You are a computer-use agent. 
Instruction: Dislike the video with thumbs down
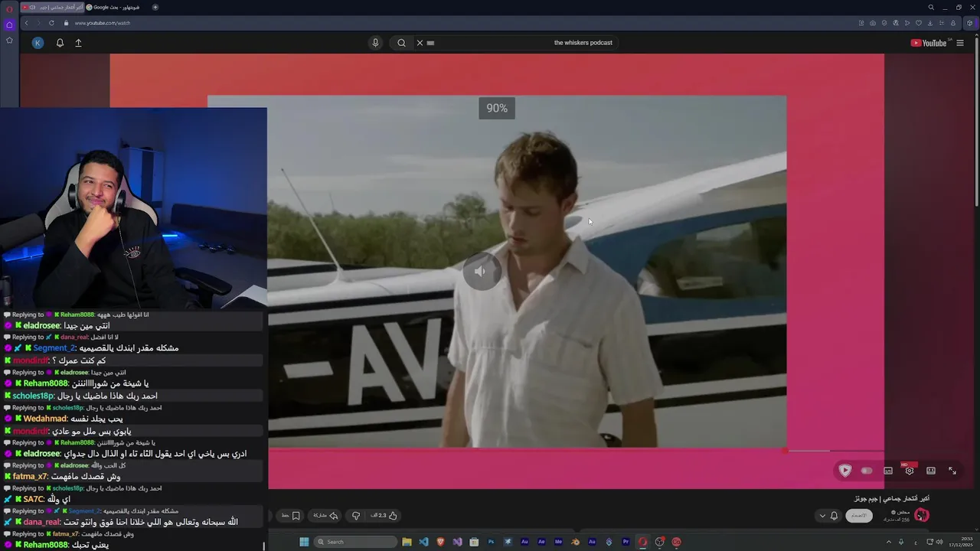point(356,516)
